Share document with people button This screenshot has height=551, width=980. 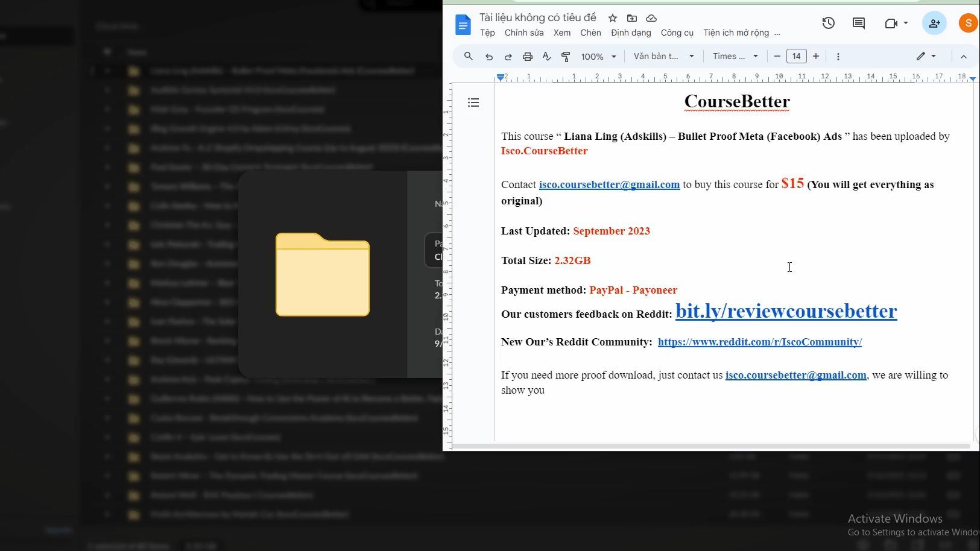click(934, 23)
